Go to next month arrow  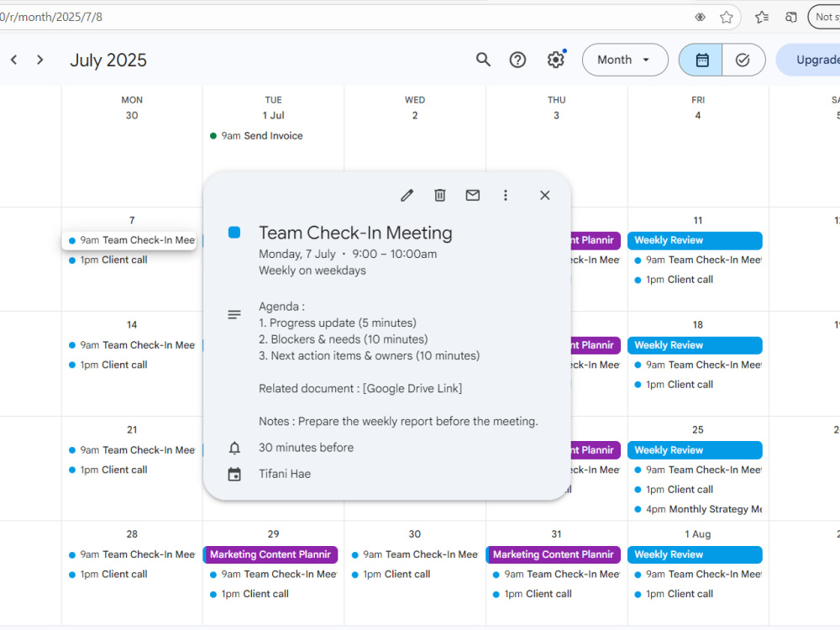[39, 60]
